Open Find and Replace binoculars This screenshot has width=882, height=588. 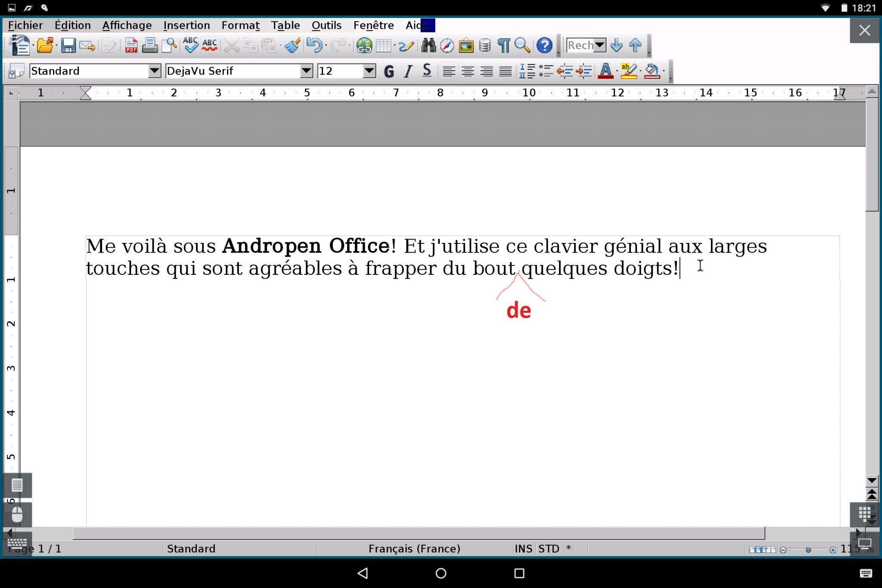click(x=429, y=45)
